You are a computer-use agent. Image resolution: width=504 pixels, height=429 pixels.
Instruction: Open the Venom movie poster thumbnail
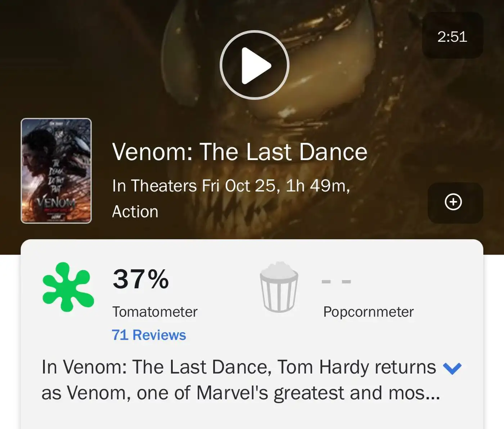(x=56, y=170)
